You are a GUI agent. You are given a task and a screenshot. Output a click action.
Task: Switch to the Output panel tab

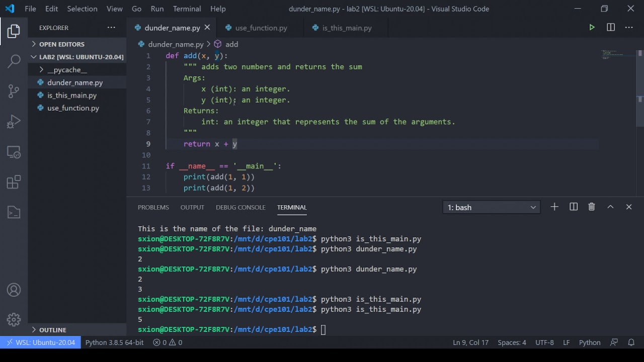(x=192, y=207)
